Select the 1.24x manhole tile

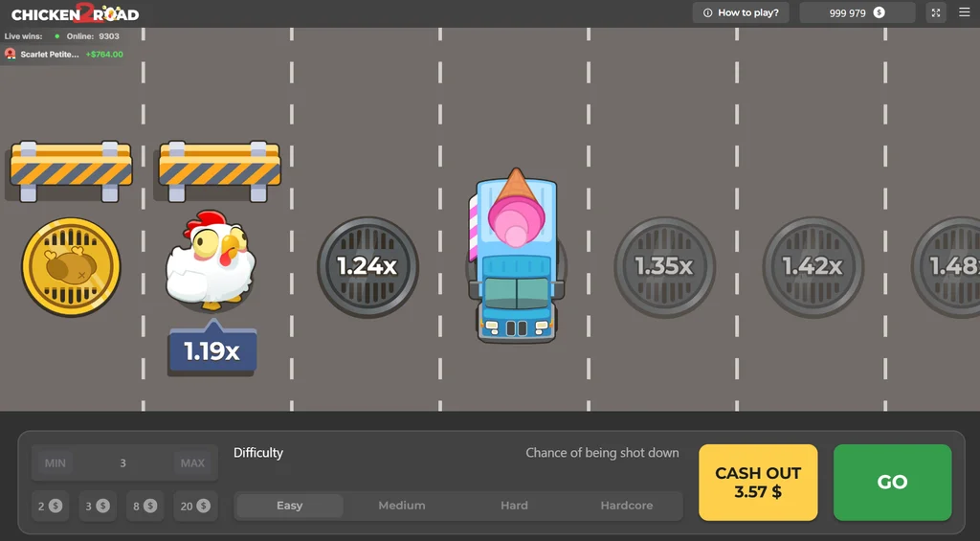tap(367, 267)
